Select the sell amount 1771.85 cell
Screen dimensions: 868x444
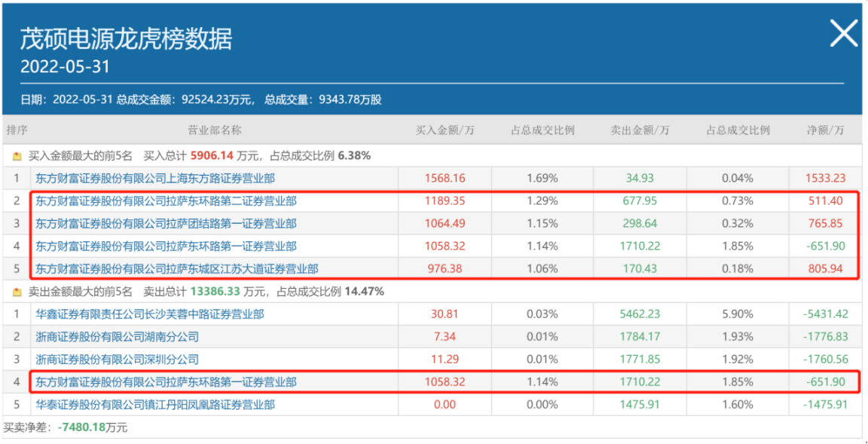(640, 360)
